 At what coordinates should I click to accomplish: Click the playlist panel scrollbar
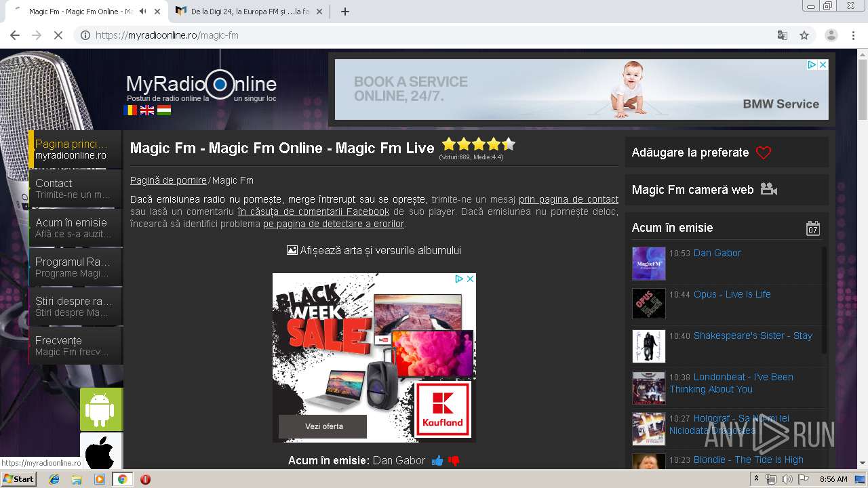pos(824,300)
